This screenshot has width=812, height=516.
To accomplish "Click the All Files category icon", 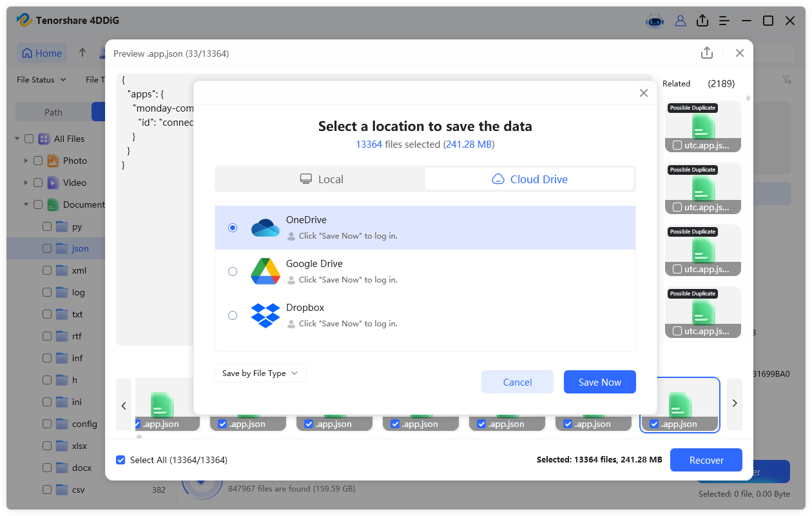I will coord(44,139).
